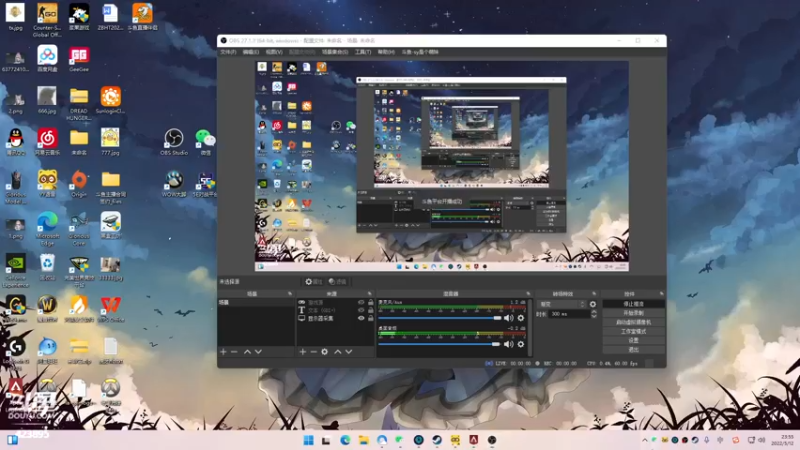800x450 pixels.
Task: Open transition properties gear icon
Action: coord(593,304)
